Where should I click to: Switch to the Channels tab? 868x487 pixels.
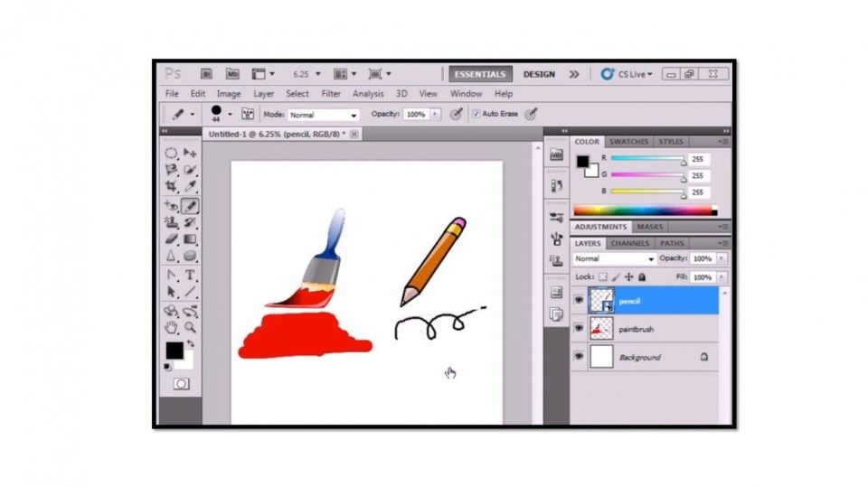click(630, 243)
